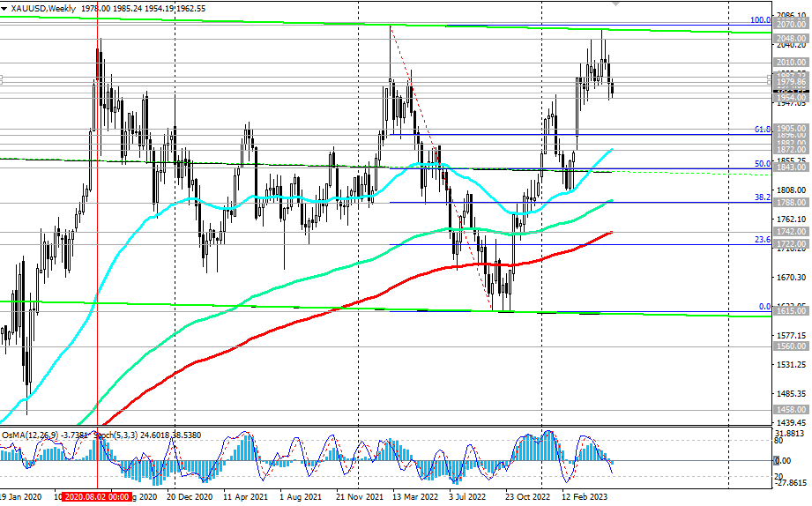This screenshot has height=506, width=812.
Task: Select the Fibonacci 23.6 level label
Action: click(763, 240)
